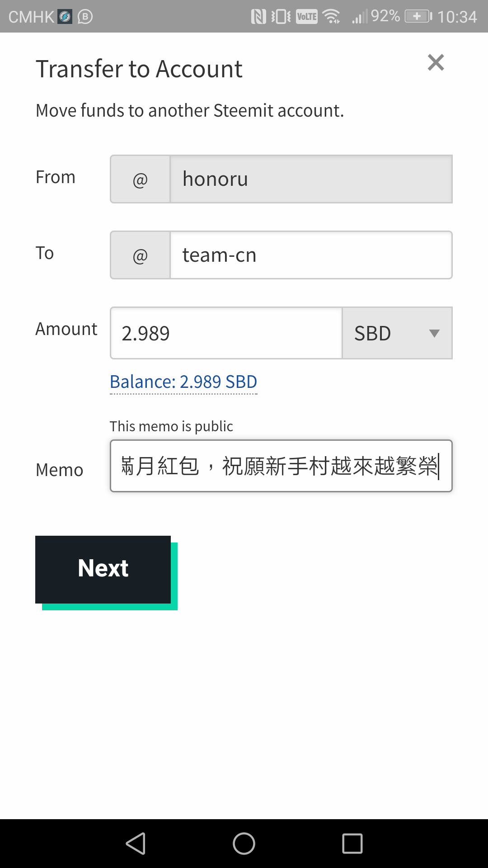
Task: Tap the vibrate mode icon
Action: coord(280,15)
